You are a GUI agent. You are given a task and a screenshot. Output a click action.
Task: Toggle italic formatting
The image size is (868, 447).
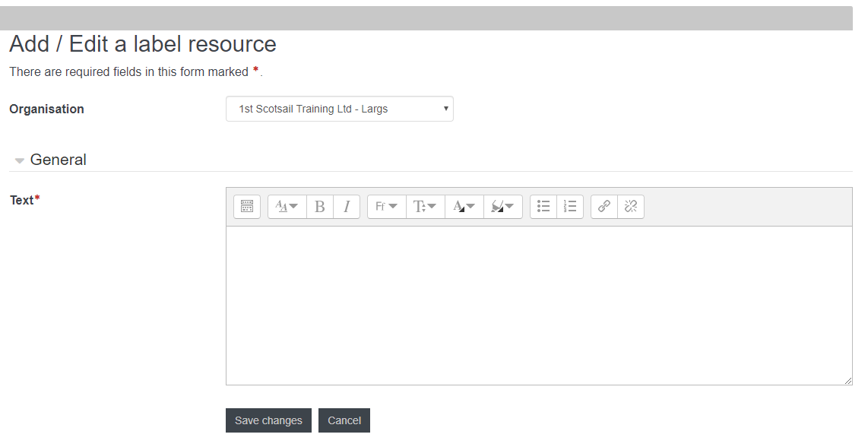click(x=347, y=207)
